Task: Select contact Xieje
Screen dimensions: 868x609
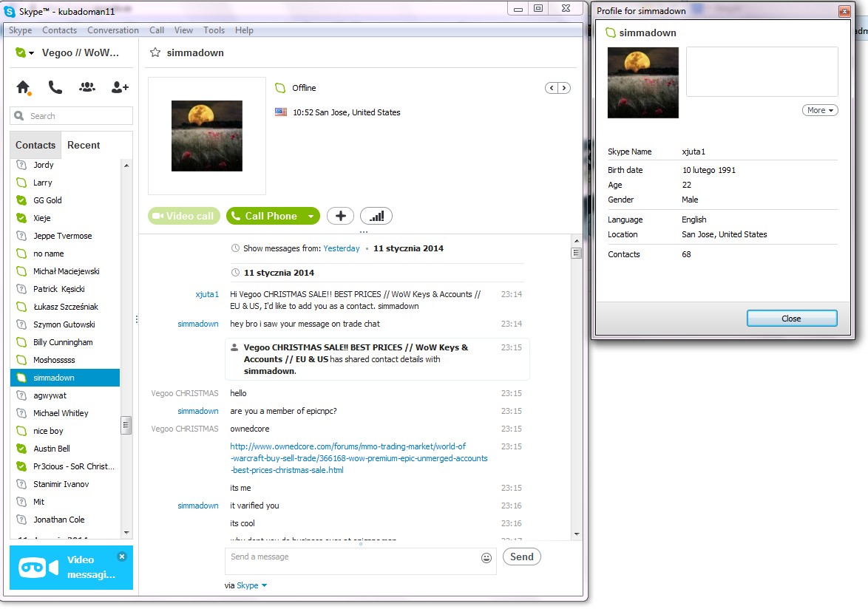Action: (65, 218)
